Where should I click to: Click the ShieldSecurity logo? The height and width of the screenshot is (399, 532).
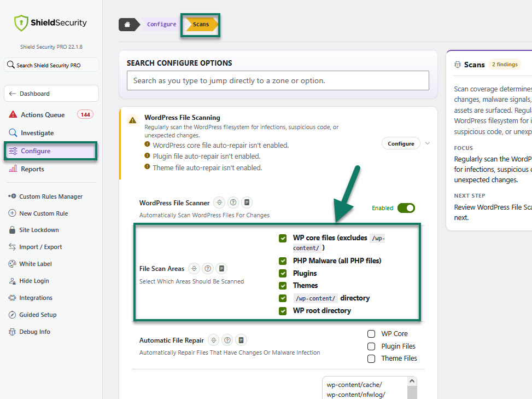pyautogui.click(x=50, y=23)
